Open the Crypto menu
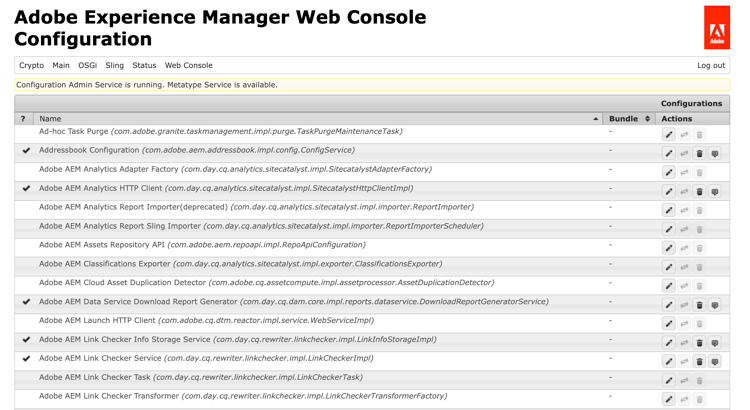The height and width of the screenshot is (410, 750). [32, 65]
